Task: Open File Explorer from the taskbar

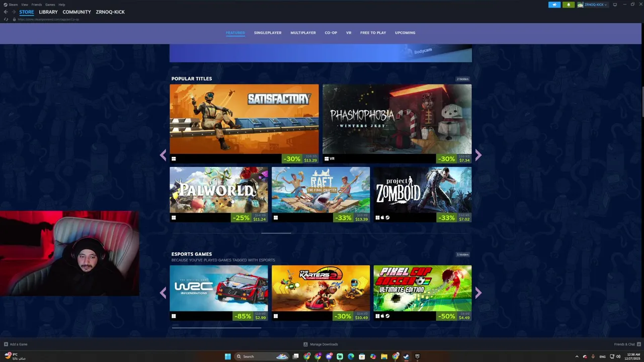Action: pos(384,356)
